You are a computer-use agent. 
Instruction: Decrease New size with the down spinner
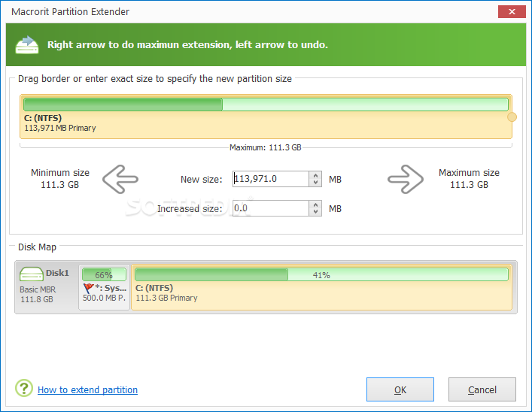click(x=315, y=183)
